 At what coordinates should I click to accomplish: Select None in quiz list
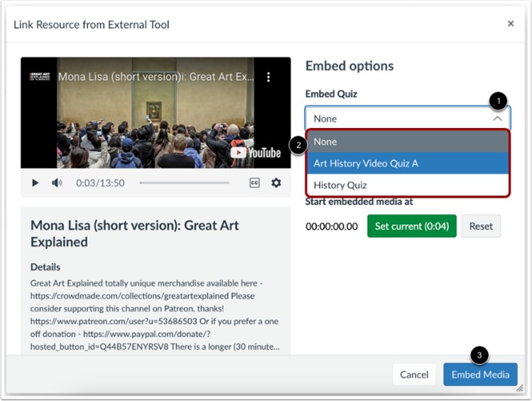coord(408,141)
